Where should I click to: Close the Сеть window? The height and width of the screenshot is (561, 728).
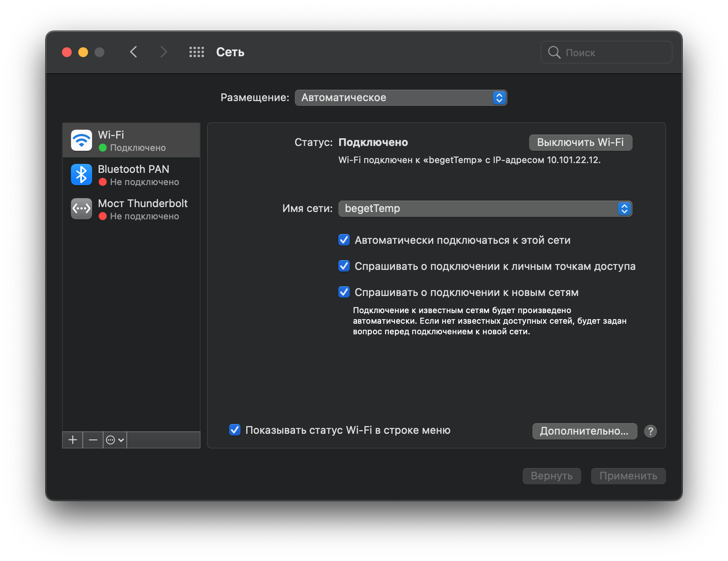[x=67, y=52]
